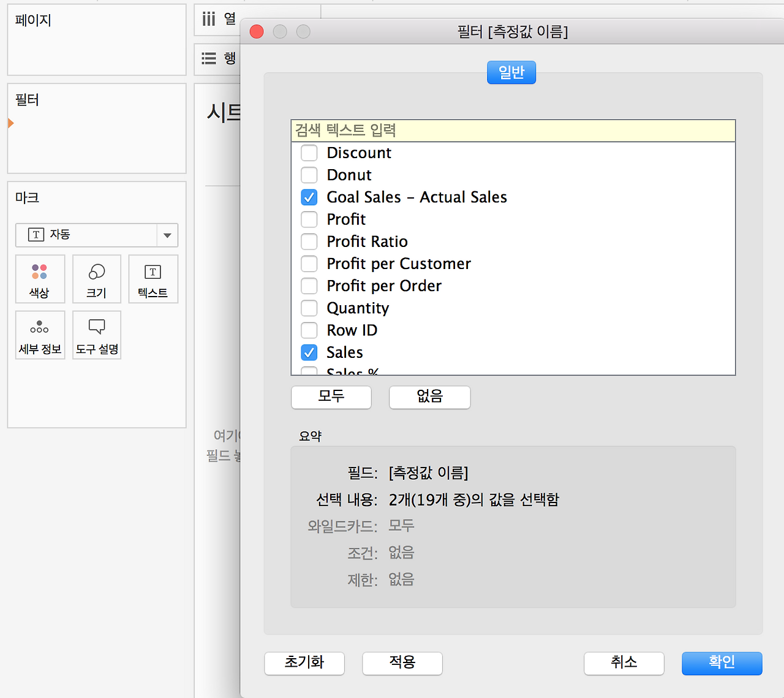Tick the Profit Ratio checkbox
The height and width of the screenshot is (698, 784).
309,241
